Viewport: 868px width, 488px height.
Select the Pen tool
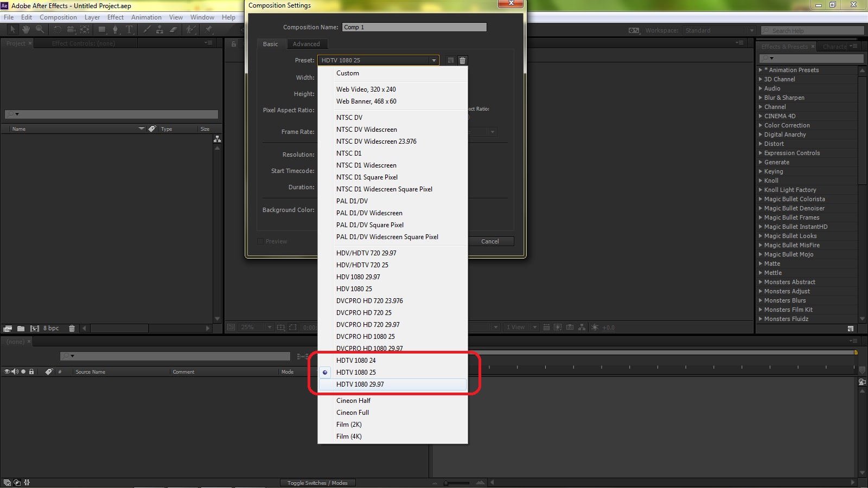115,30
